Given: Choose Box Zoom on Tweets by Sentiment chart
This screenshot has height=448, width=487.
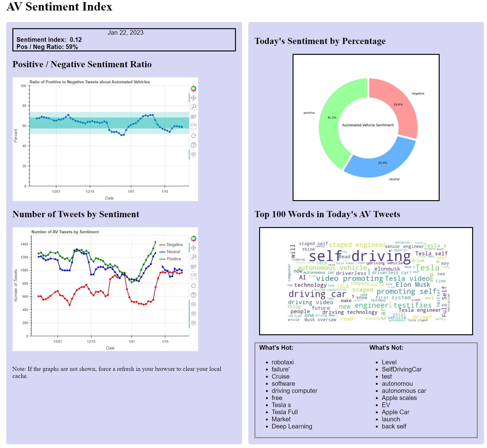Looking at the screenshot, I should point(193,257).
